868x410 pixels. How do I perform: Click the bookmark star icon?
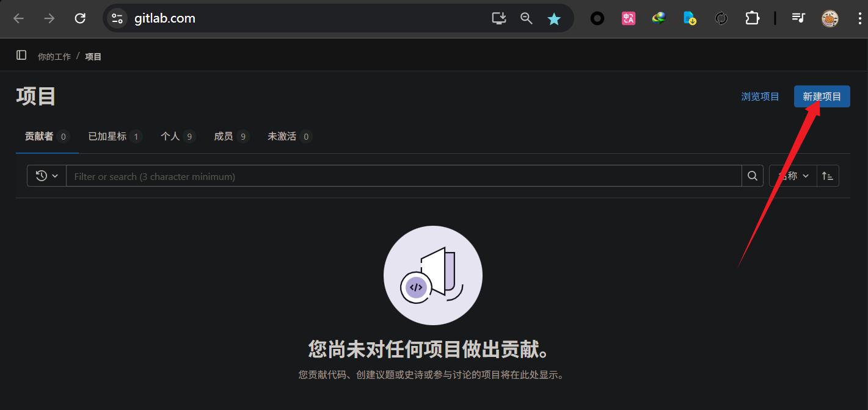(554, 18)
